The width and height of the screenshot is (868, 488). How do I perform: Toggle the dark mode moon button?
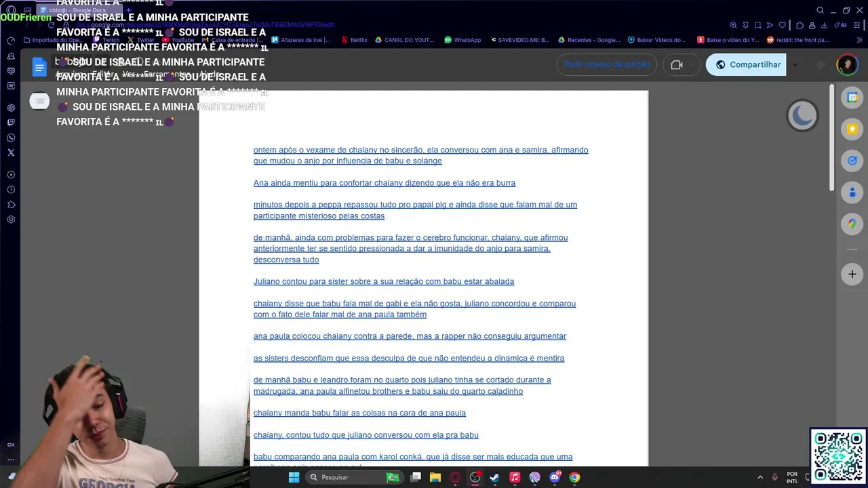coord(802,115)
